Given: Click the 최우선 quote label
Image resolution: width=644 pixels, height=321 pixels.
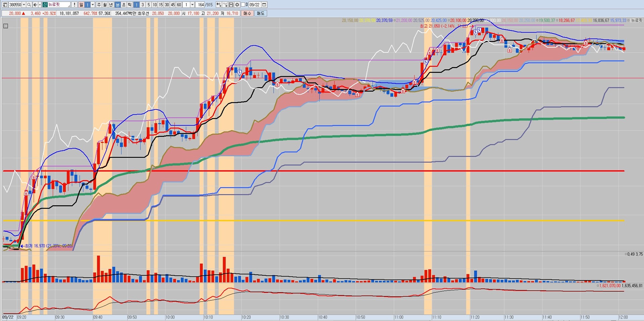Looking at the screenshot, I should pos(143,13).
